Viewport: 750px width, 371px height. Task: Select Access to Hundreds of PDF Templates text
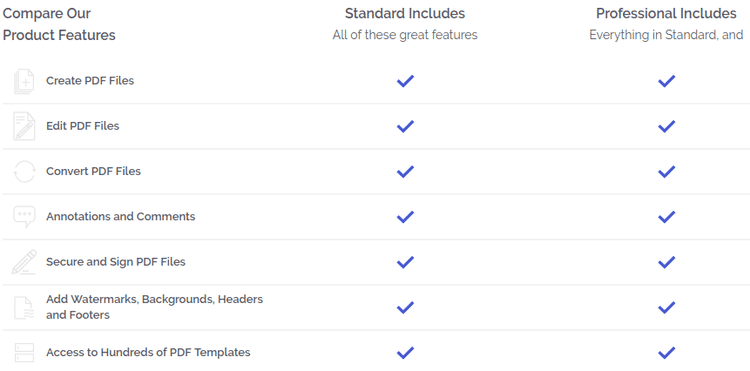point(148,352)
